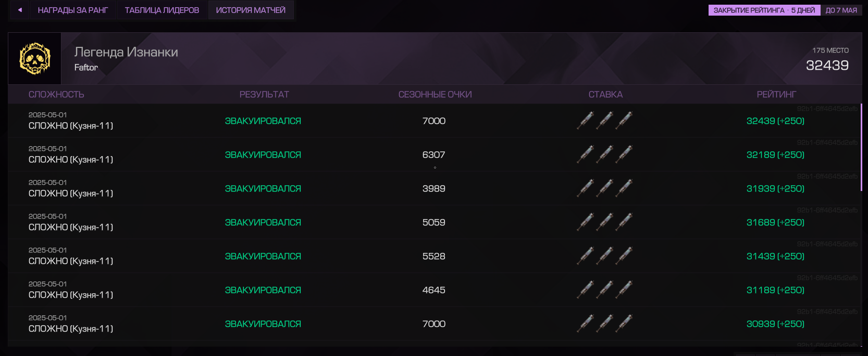Click the last syringe icon in the 3989 row
Screen dimensions: 868x356
[x=624, y=188]
